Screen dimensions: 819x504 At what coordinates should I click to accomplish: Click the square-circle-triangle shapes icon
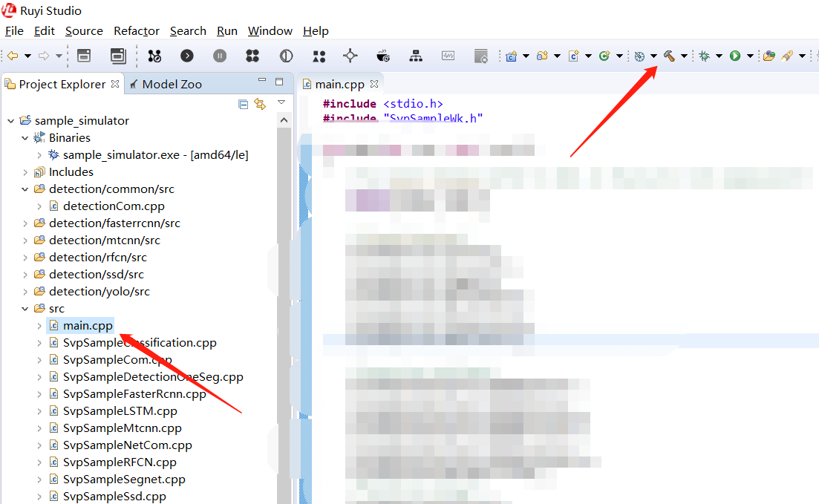(319, 56)
